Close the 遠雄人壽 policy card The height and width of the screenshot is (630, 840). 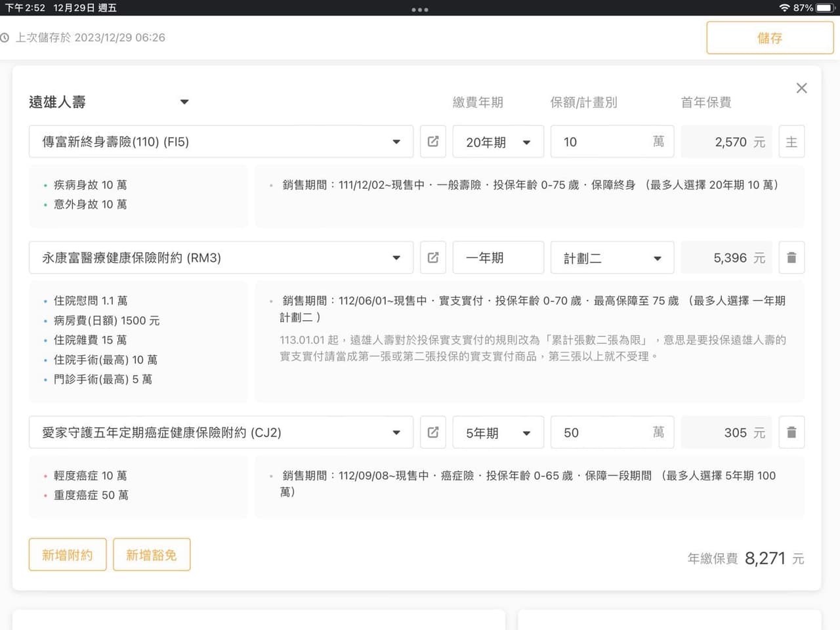tap(801, 89)
